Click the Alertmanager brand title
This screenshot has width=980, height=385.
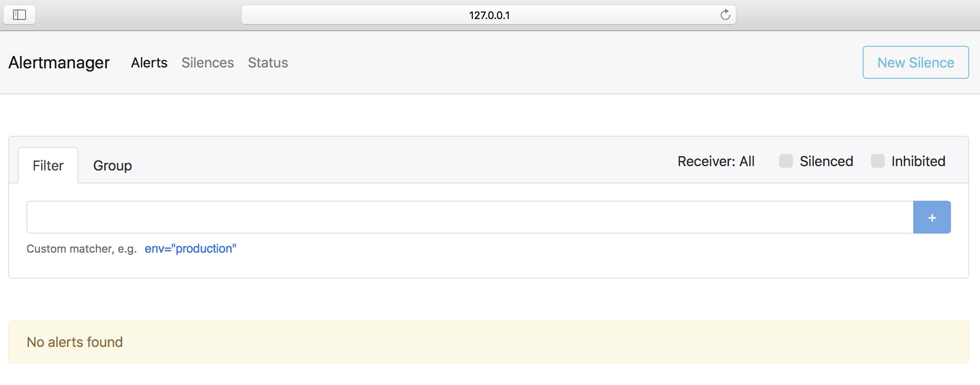[59, 63]
